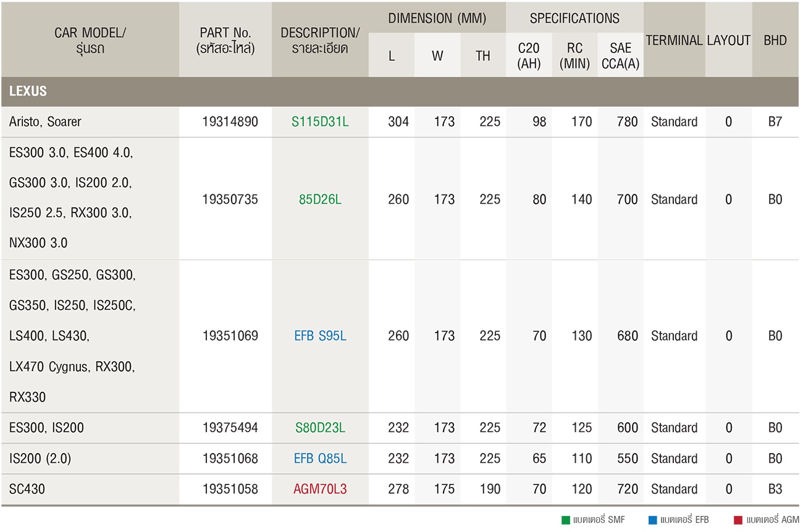The image size is (803, 532).
Task: Click part number 19350735
Action: (x=230, y=199)
